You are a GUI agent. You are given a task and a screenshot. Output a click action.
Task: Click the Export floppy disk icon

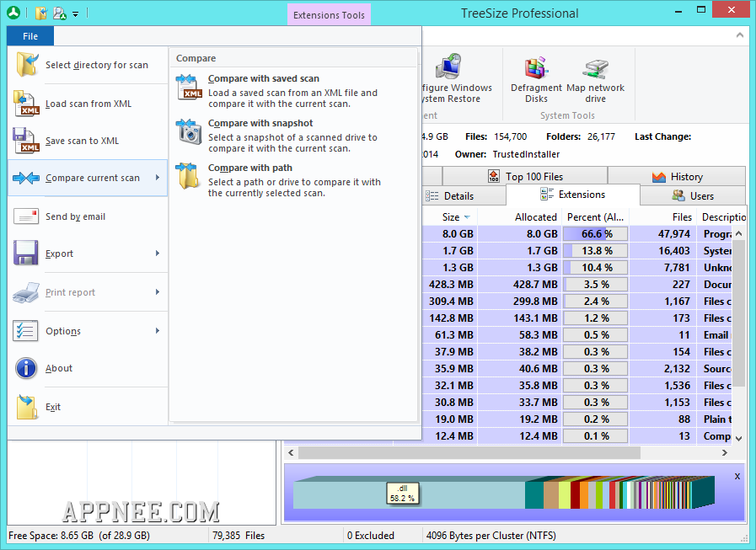(x=26, y=253)
